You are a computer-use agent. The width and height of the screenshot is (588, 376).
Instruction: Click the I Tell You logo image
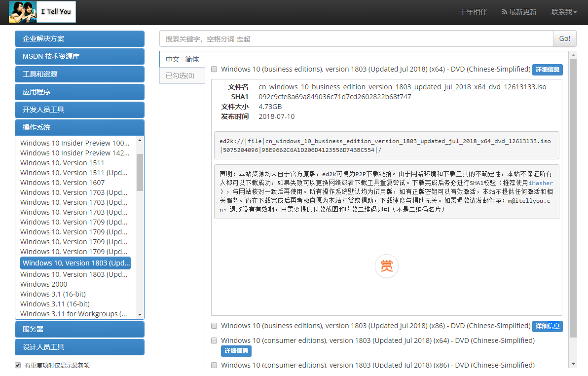42,12
